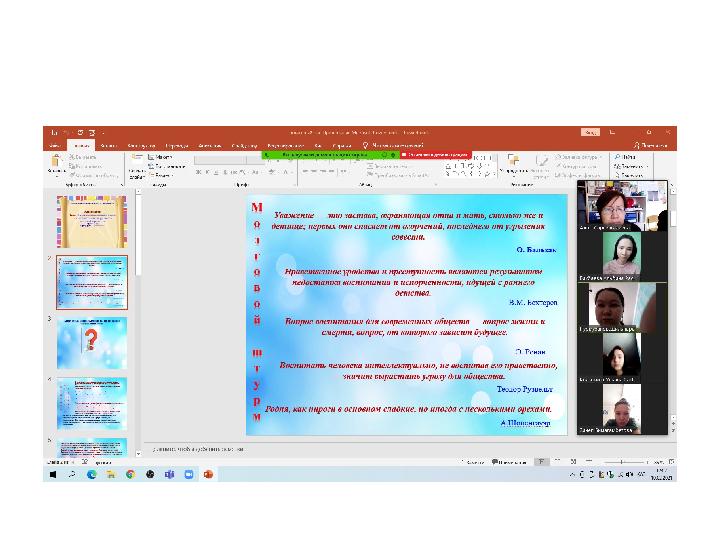Switch to Insert (Вставка) tab
Screen dimensions: 720x540
(x=109, y=146)
